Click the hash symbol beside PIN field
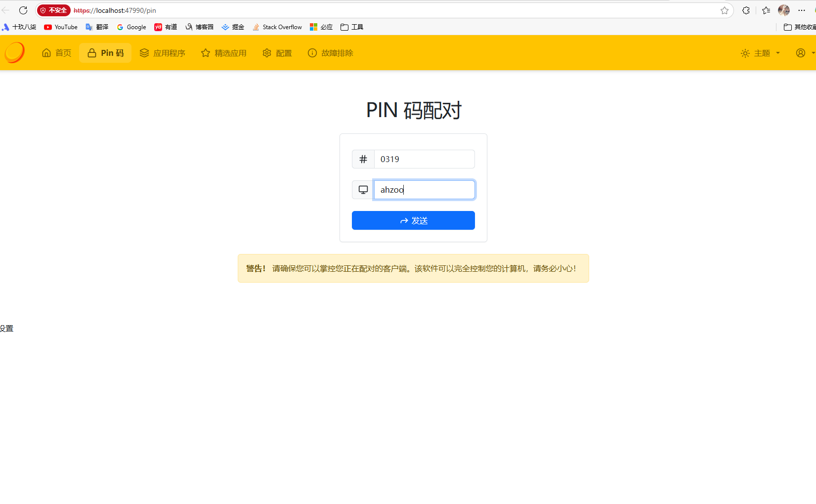 click(363, 159)
